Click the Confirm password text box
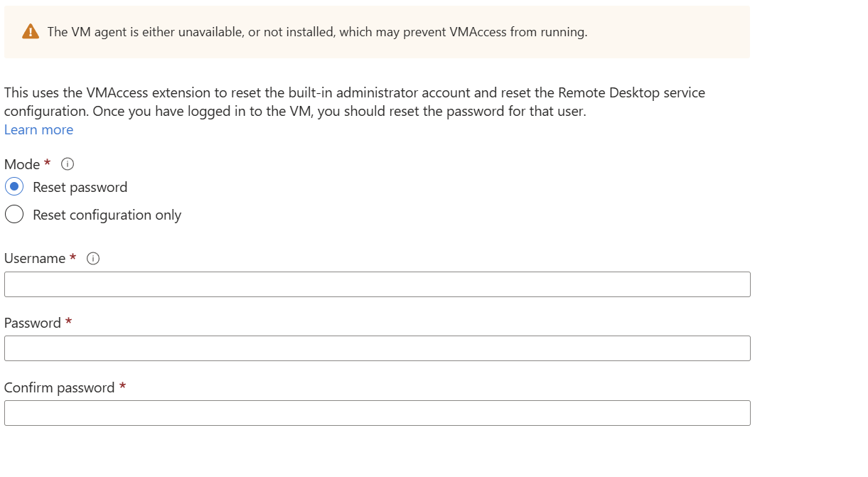The width and height of the screenshot is (868, 477). 377,412
